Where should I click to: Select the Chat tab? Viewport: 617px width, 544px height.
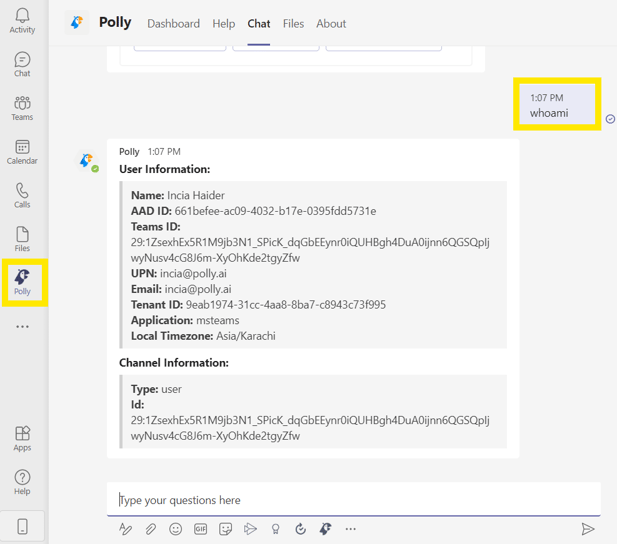click(259, 24)
